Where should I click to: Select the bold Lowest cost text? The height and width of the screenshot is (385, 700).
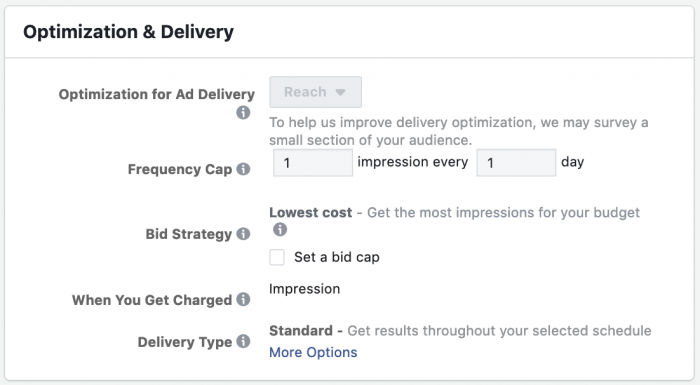tap(311, 213)
